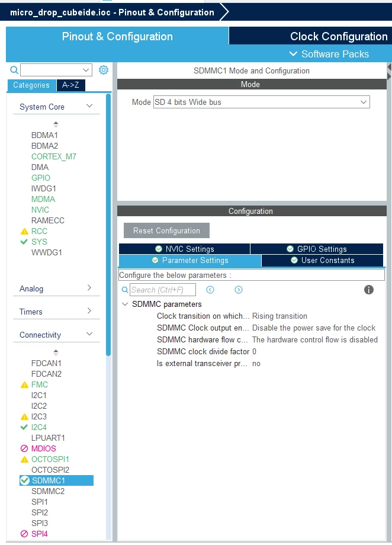The image size is (392, 545).
Task: Expand the Analog category
Action: tap(89, 287)
